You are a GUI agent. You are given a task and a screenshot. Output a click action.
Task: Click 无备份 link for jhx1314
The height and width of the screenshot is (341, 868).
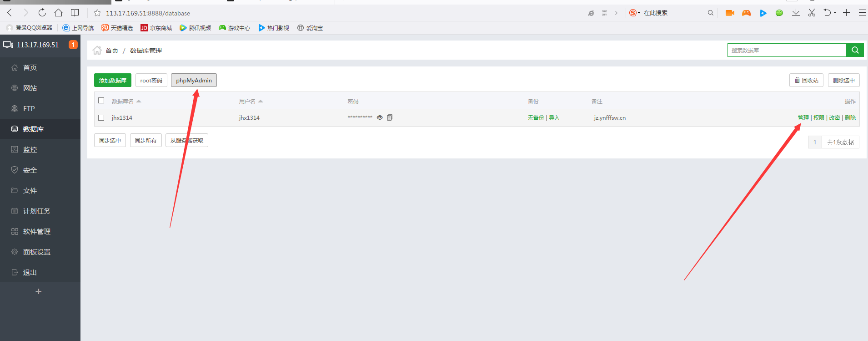click(x=536, y=117)
